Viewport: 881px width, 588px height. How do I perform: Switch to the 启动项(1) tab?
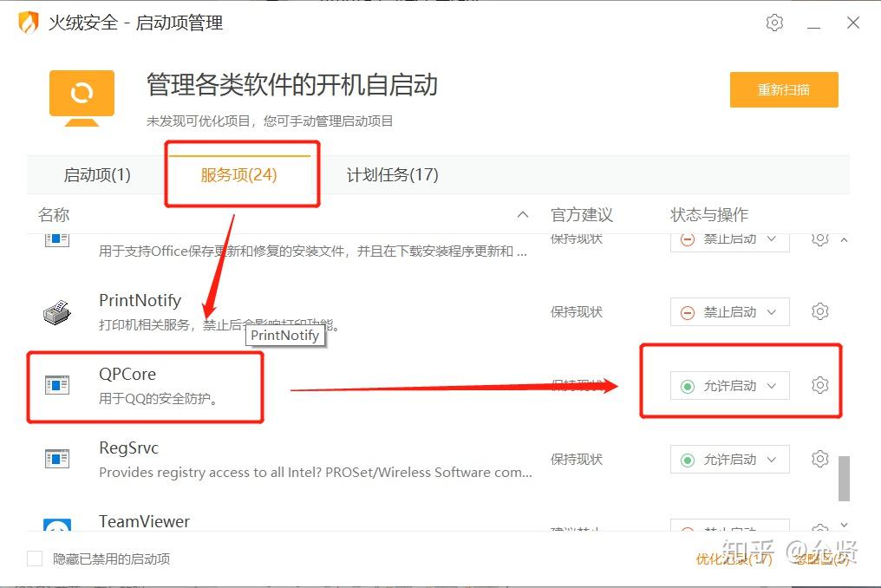(x=97, y=175)
